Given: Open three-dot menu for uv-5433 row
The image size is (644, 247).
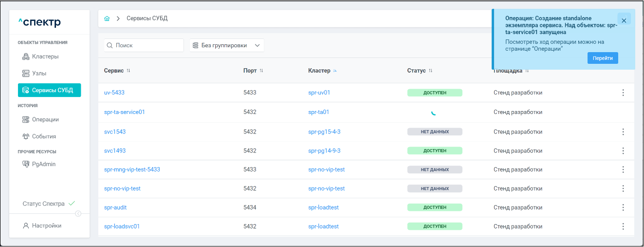Looking at the screenshot, I should click(x=623, y=93).
